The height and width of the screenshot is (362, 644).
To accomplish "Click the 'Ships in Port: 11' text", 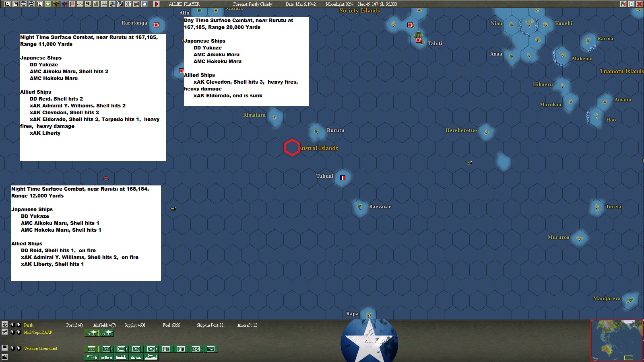I will tap(210, 325).
